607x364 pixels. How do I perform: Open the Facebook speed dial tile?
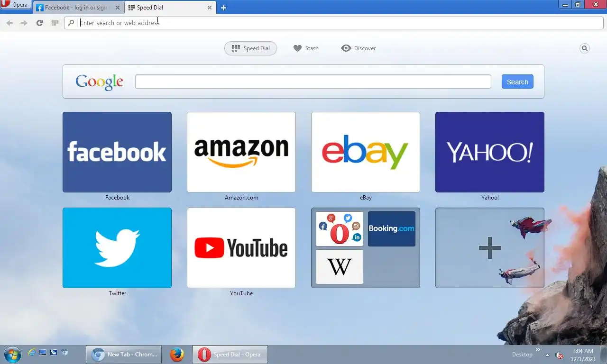(117, 152)
